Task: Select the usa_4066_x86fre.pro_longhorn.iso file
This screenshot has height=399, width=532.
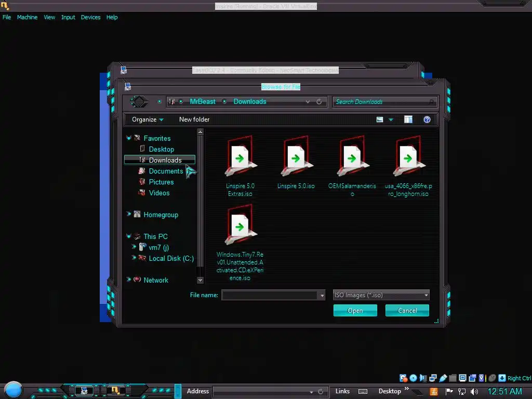Action: pos(408,166)
